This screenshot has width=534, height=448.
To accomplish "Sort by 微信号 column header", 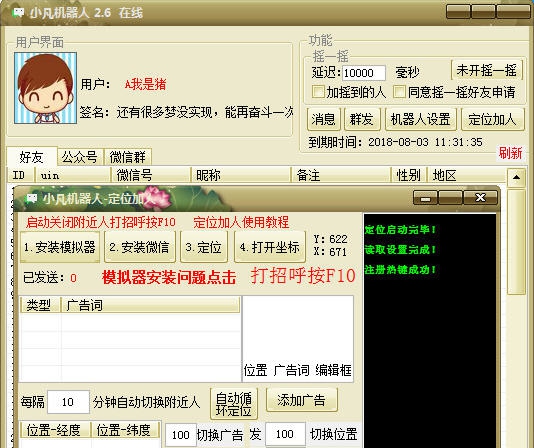I will (151, 175).
